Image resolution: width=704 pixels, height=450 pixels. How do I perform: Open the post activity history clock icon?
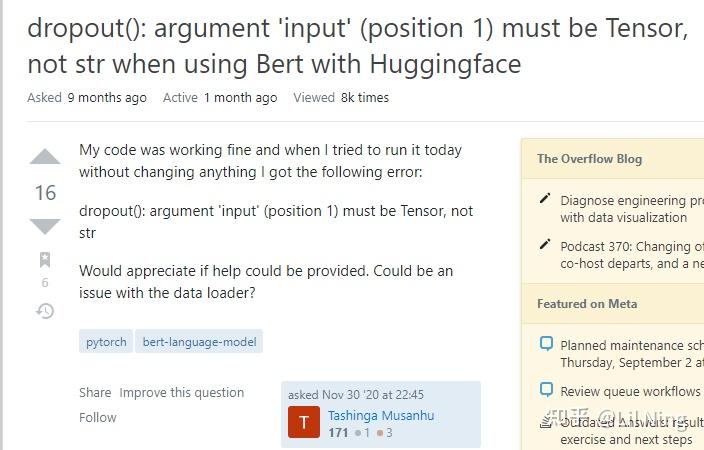point(45,311)
